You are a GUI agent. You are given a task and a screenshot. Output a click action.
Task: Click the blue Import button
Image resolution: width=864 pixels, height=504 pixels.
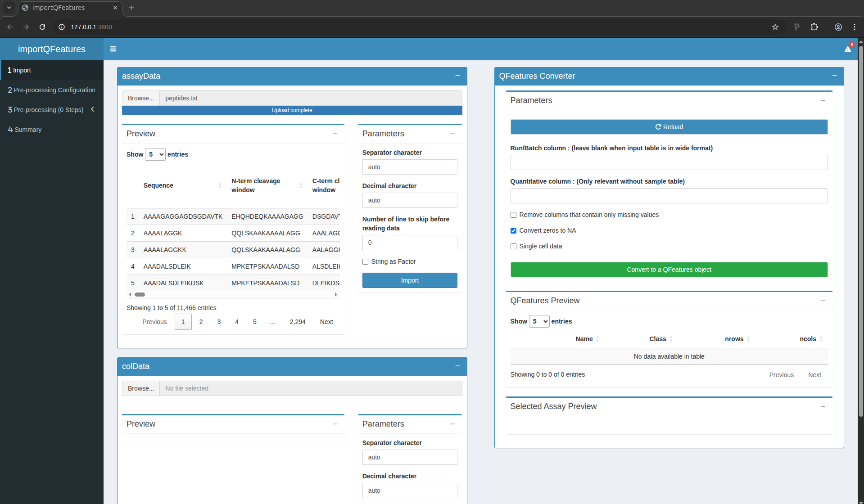pyautogui.click(x=410, y=280)
